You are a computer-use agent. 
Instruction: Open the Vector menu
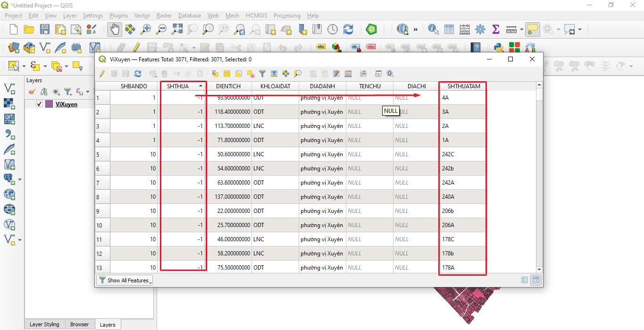142,16
